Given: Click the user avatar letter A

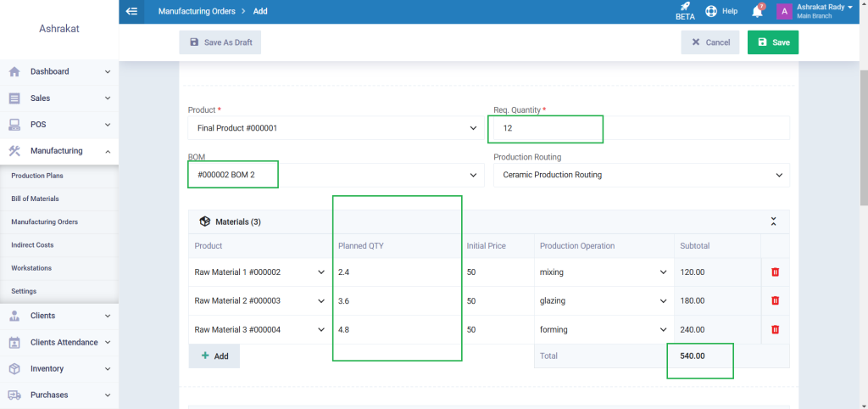Looking at the screenshot, I should point(784,12).
